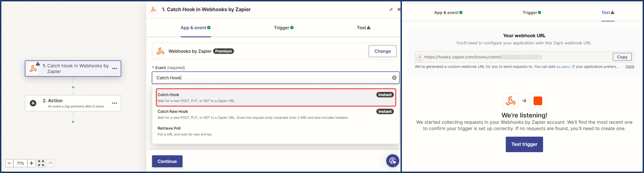Screen dimensions: 644x173
Task: Add step below the Action node
Action: (x=73, y=122)
